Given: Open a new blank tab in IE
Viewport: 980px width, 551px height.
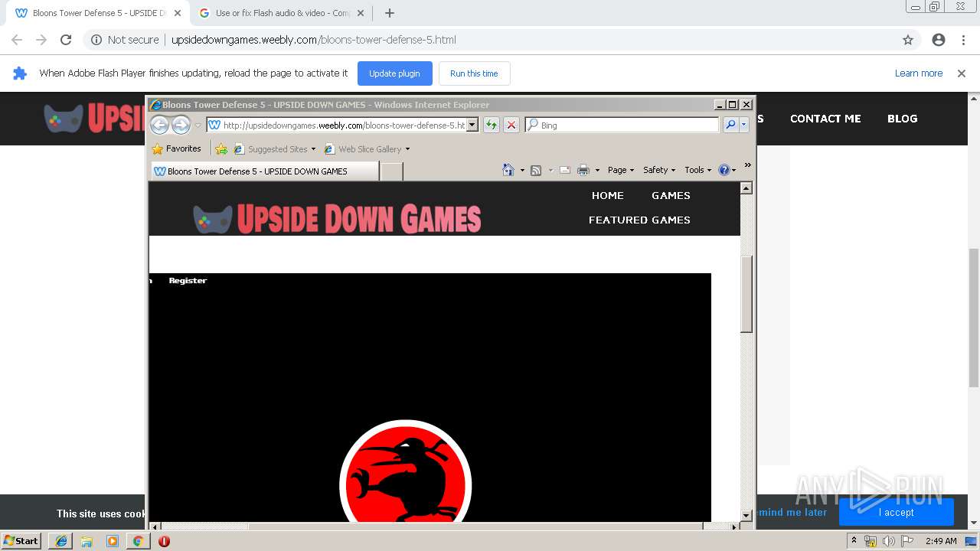Looking at the screenshot, I should (391, 171).
